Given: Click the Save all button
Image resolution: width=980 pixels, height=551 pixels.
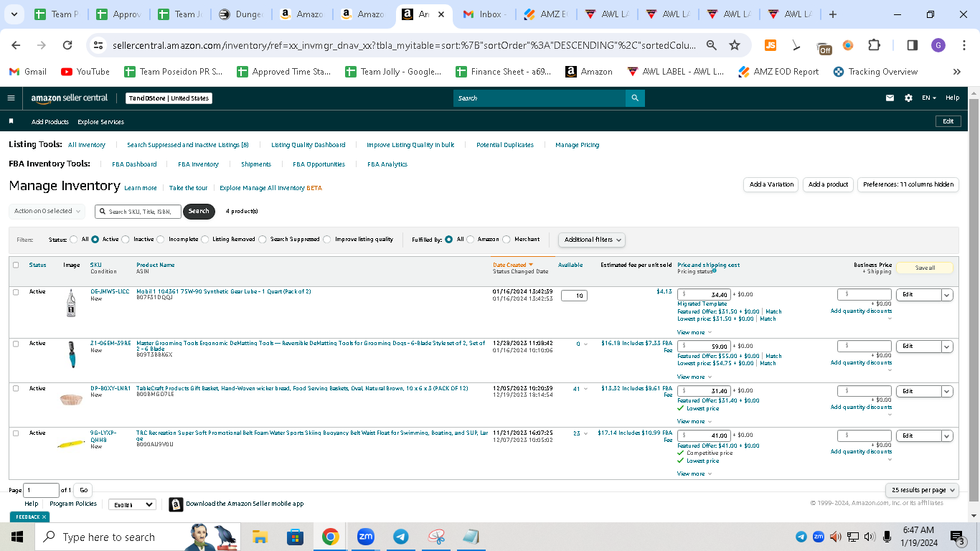Looking at the screenshot, I should point(925,268).
